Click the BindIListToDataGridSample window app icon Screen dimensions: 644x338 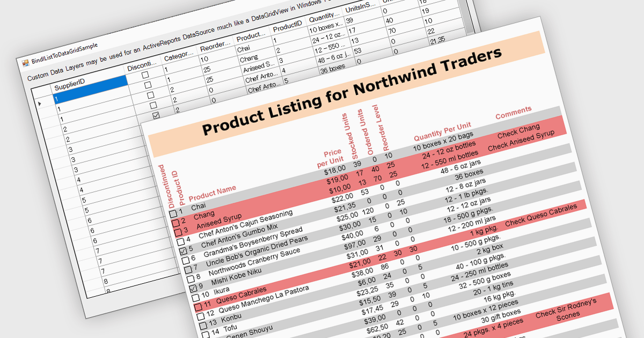click(25, 62)
